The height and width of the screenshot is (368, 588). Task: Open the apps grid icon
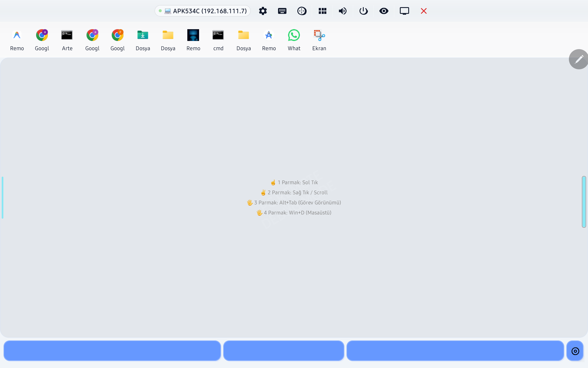click(x=323, y=11)
